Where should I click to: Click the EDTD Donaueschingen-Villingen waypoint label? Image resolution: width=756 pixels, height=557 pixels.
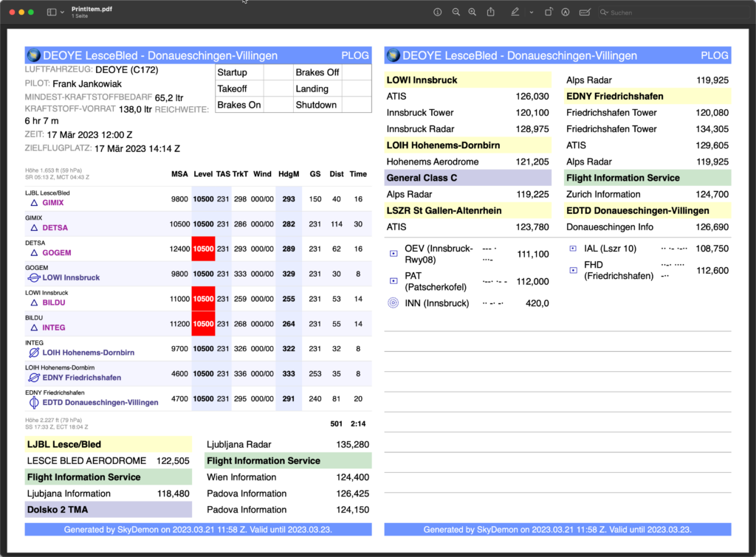pyautogui.click(x=100, y=402)
